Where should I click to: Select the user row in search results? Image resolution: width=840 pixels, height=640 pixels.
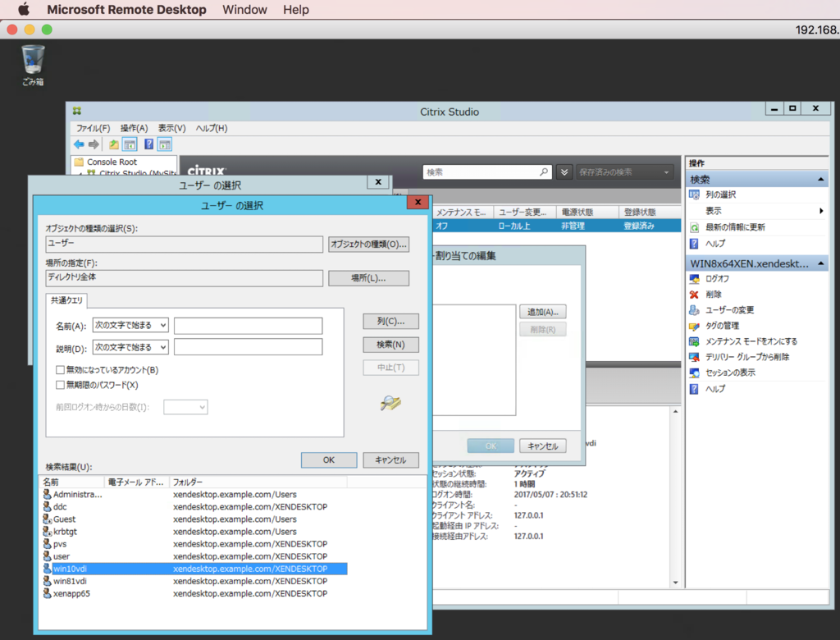pyautogui.click(x=194, y=556)
